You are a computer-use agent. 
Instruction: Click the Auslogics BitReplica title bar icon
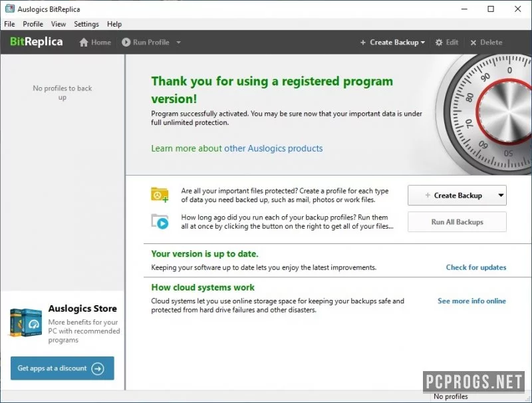click(x=10, y=9)
